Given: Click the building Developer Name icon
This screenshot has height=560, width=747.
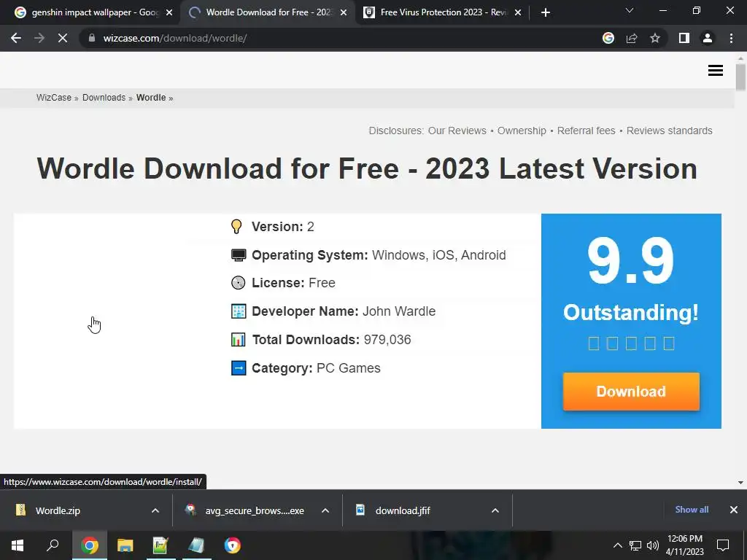Looking at the screenshot, I should [x=239, y=311].
